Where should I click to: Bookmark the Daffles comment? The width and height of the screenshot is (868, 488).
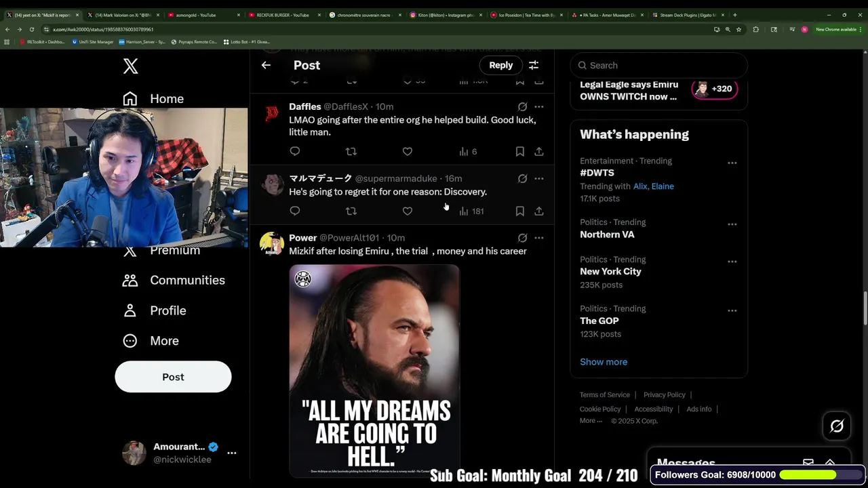click(519, 151)
